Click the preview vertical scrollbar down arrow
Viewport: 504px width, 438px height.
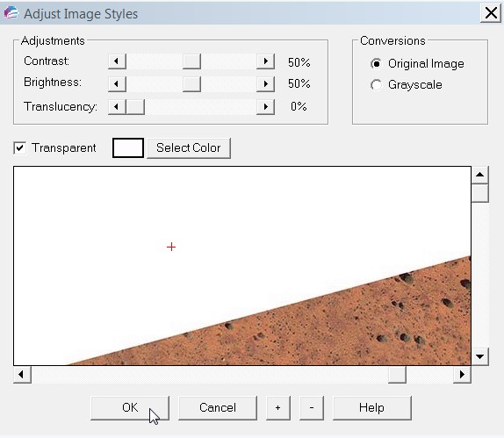pyautogui.click(x=480, y=356)
